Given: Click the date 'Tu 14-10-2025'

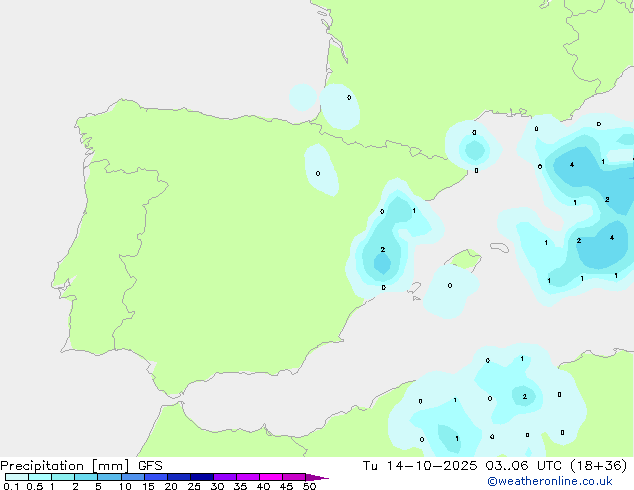Looking at the screenshot, I should pyautogui.click(x=420, y=466).
